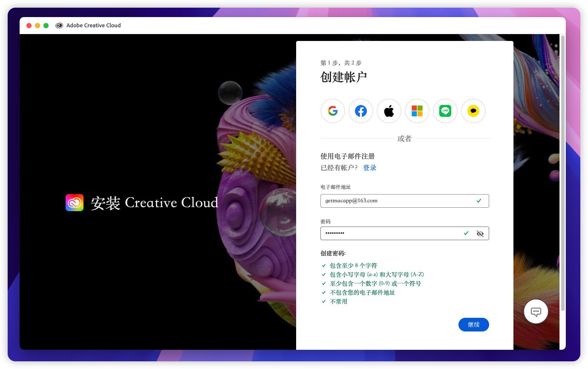
Task: Click the colorful Creative Cloud logo
Action: 75,203
